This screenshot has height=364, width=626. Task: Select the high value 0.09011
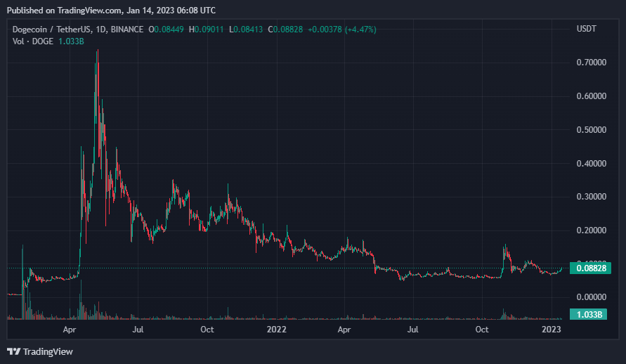[x=209, y=30]
